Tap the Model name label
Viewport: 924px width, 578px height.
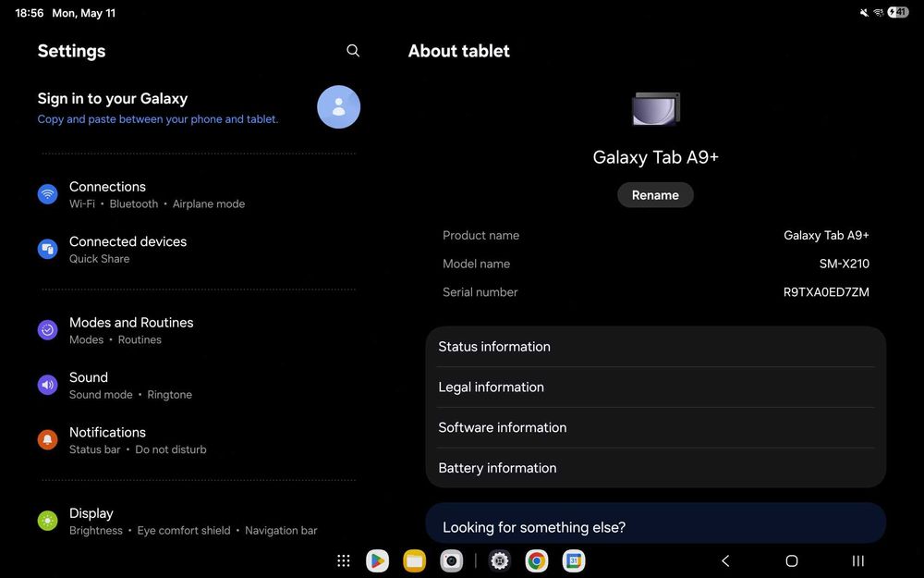(476, 264)
